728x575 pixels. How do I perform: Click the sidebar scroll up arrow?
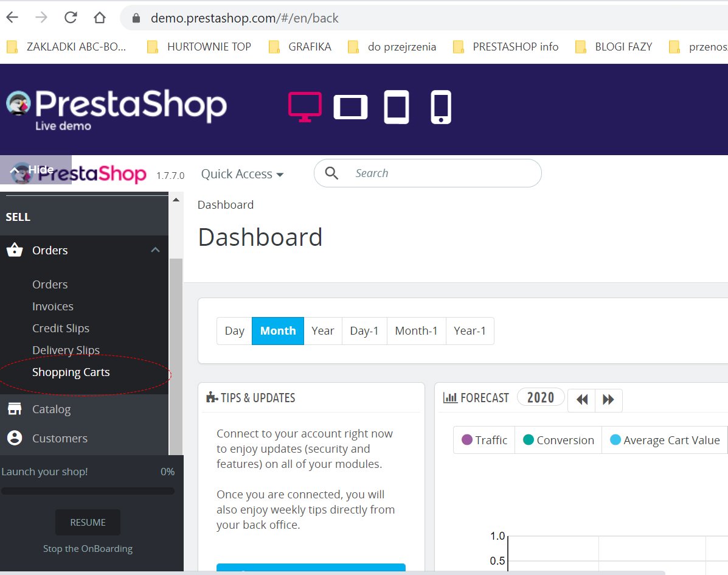click(176, 200)
